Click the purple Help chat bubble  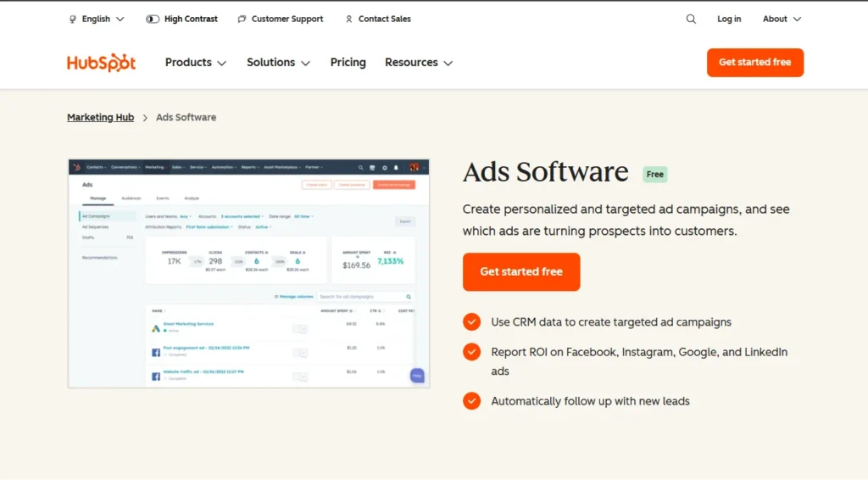click(x=417, y=376)
